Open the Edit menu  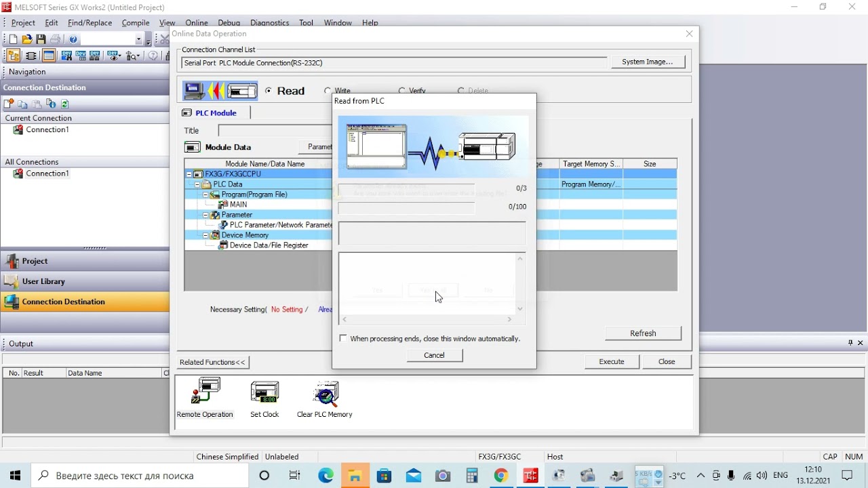point(52,23)
